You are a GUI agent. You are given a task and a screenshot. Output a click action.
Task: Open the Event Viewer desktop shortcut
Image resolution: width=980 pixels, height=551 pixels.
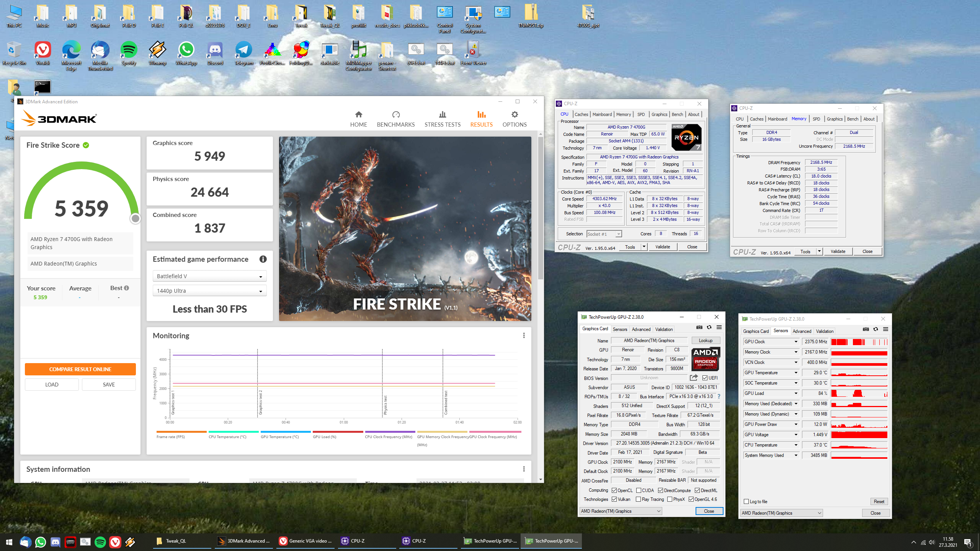click(473, 54)
